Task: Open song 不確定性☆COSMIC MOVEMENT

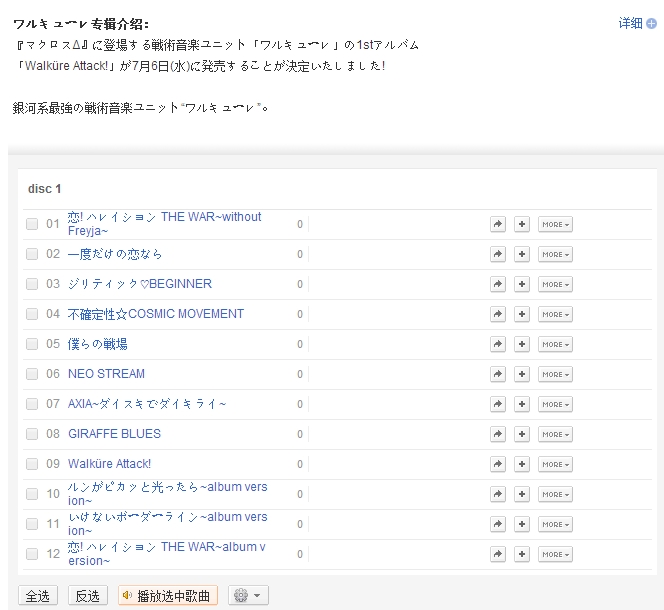Action: (156, 314)
